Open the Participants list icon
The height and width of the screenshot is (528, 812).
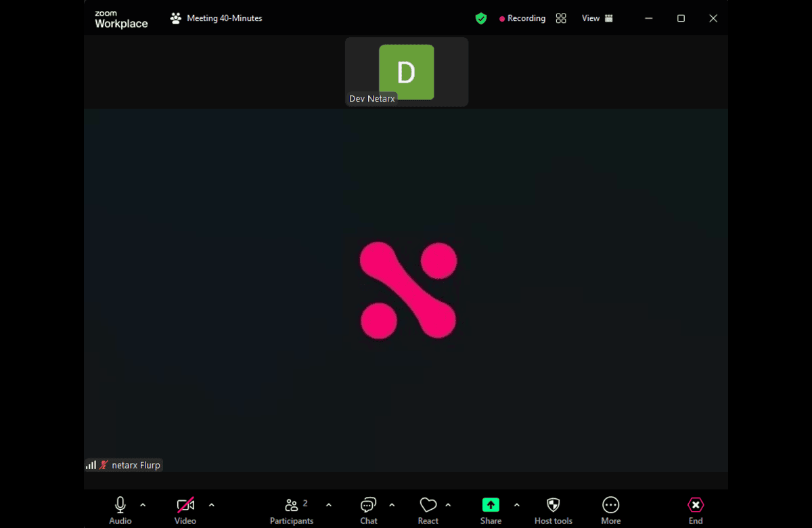click(292, 506)
